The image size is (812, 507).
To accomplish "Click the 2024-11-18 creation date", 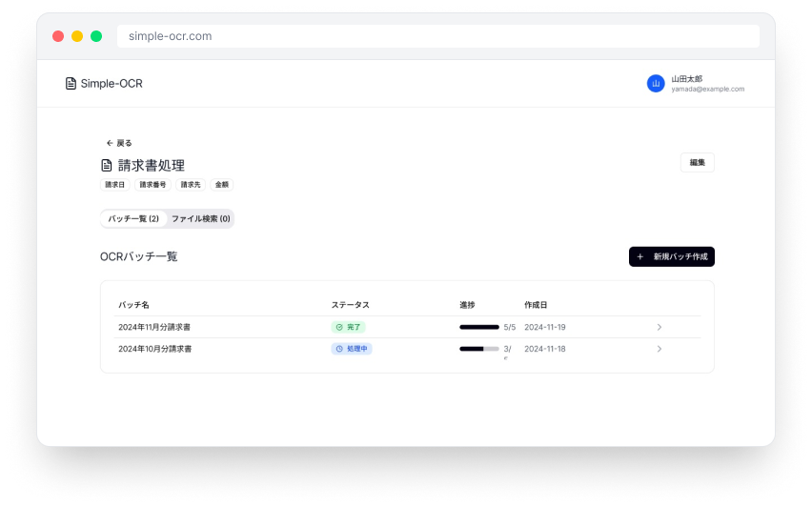I will point(545,349).
